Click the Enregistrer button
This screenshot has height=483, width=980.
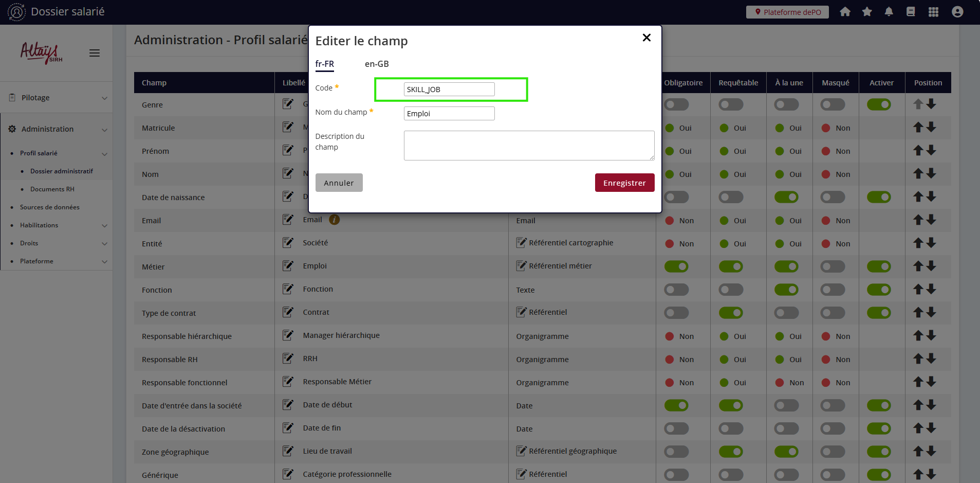click(624, 183)
